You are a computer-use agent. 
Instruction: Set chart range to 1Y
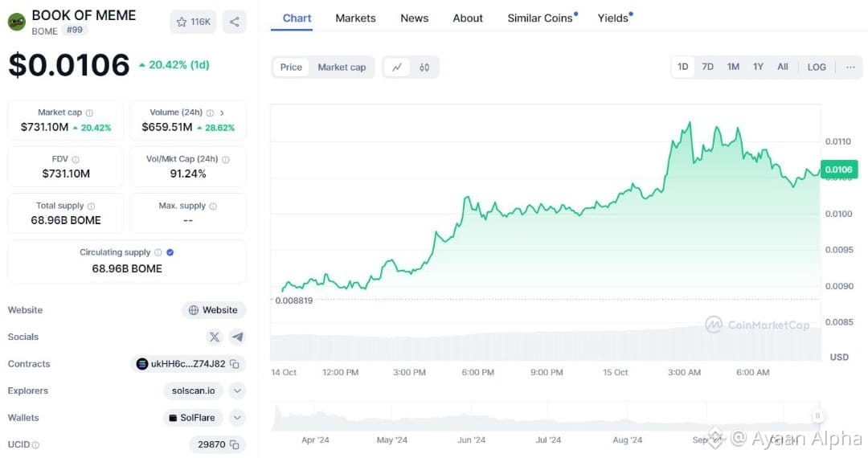point(759,67)
